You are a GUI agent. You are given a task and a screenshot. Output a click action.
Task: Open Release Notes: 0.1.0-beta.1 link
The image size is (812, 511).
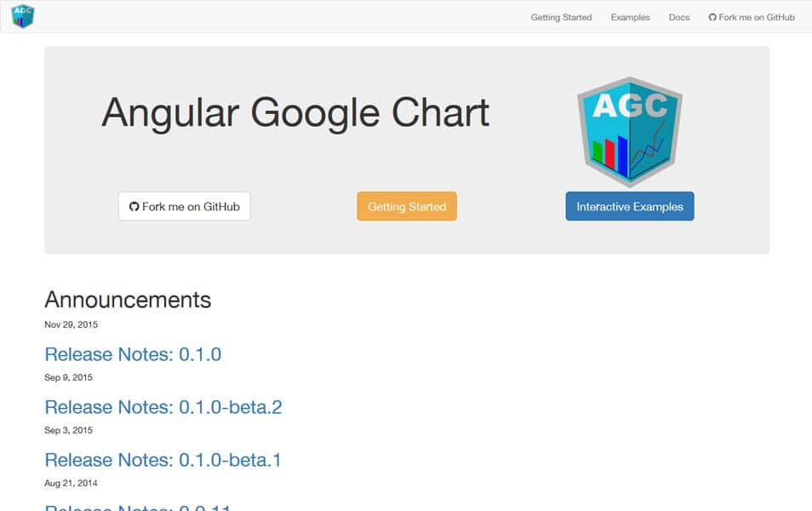[x=163, y=460]
